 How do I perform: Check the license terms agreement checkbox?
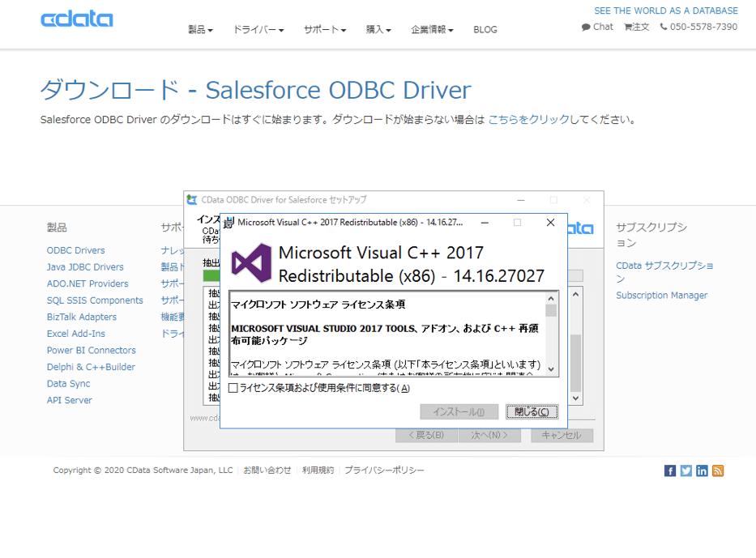coord(233,388)
